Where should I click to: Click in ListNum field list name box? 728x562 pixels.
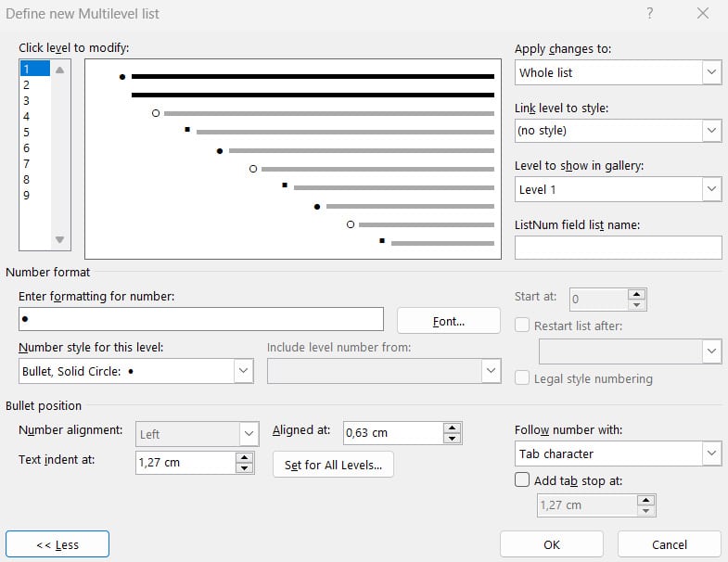618,248
